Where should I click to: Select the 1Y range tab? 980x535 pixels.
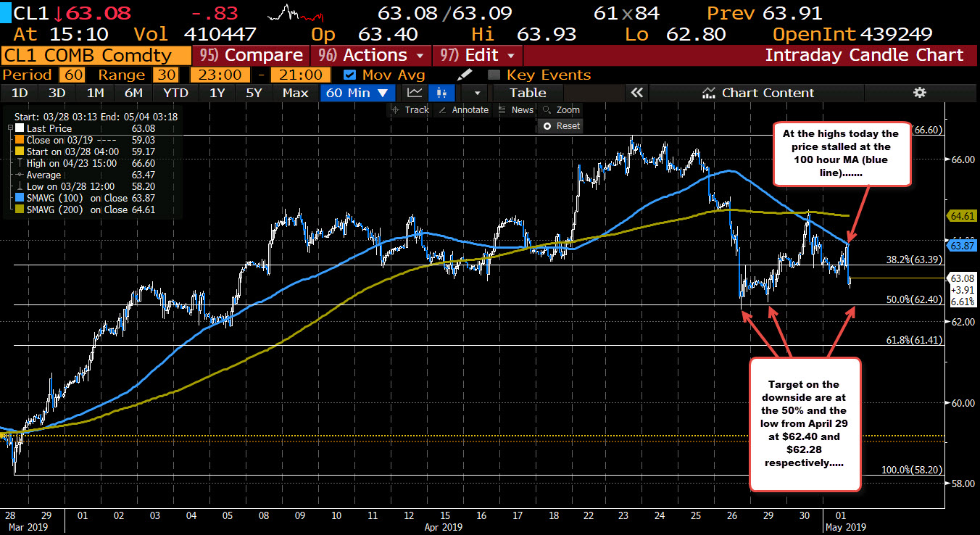(x=217, y=93)
